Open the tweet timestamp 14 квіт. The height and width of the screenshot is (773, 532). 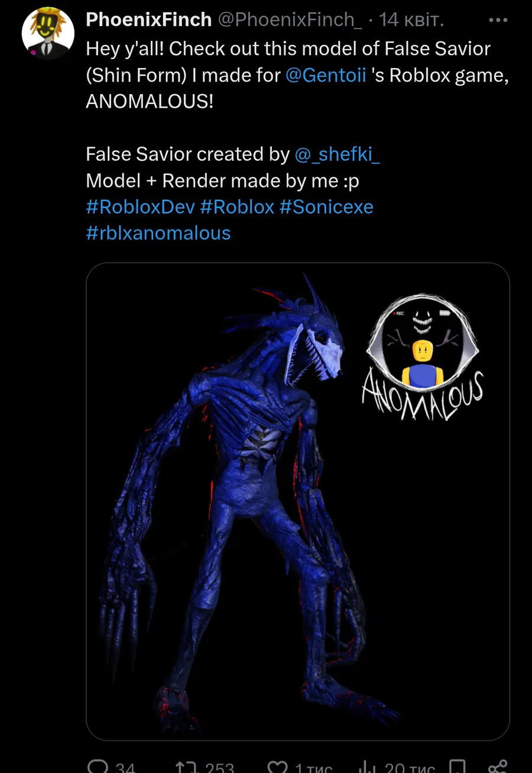pyautogui.click(x=411, y=20)
